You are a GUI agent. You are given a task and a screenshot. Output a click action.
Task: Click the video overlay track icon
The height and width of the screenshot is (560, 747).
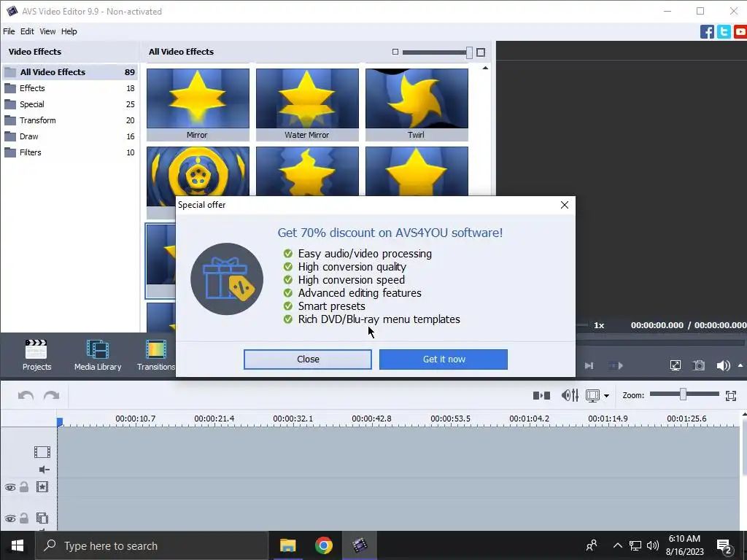pos(42,518)
